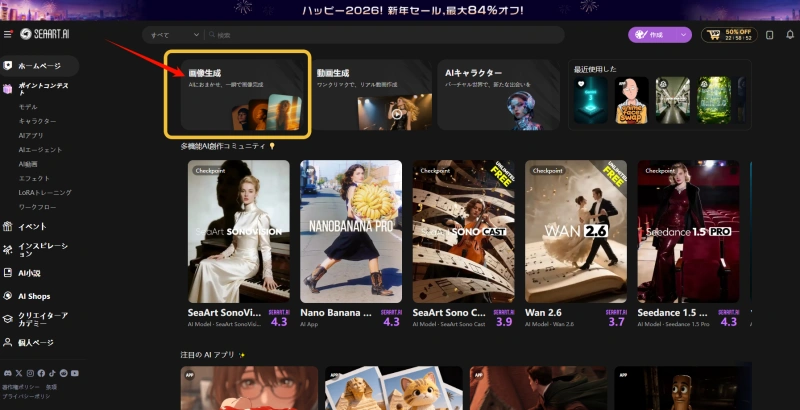Click the Reddit icon in the footer
Image resolution: width=800 pixels, height=410 pixels.
tap(63, 373)
